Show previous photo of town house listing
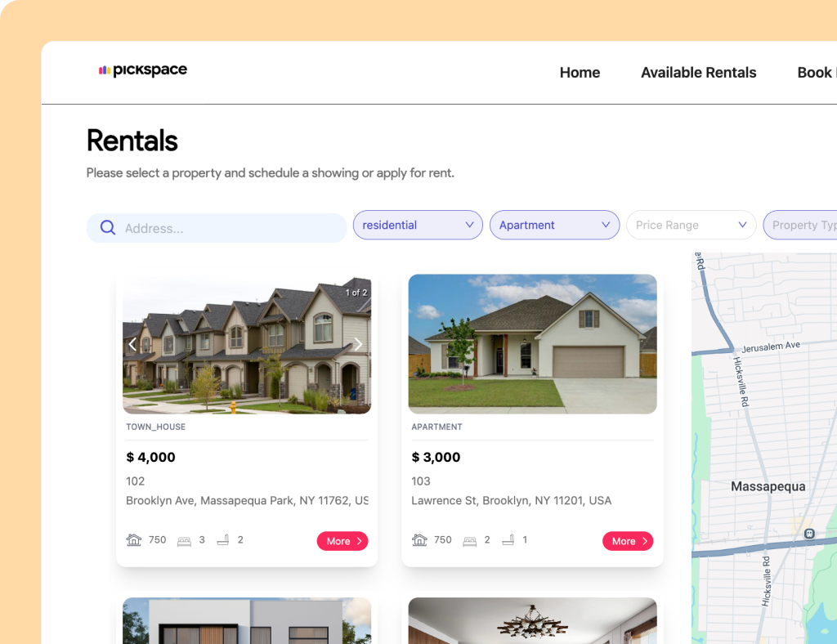Viewport: 837px width, 644px height. pyautogui.click(x=133, y=345)
